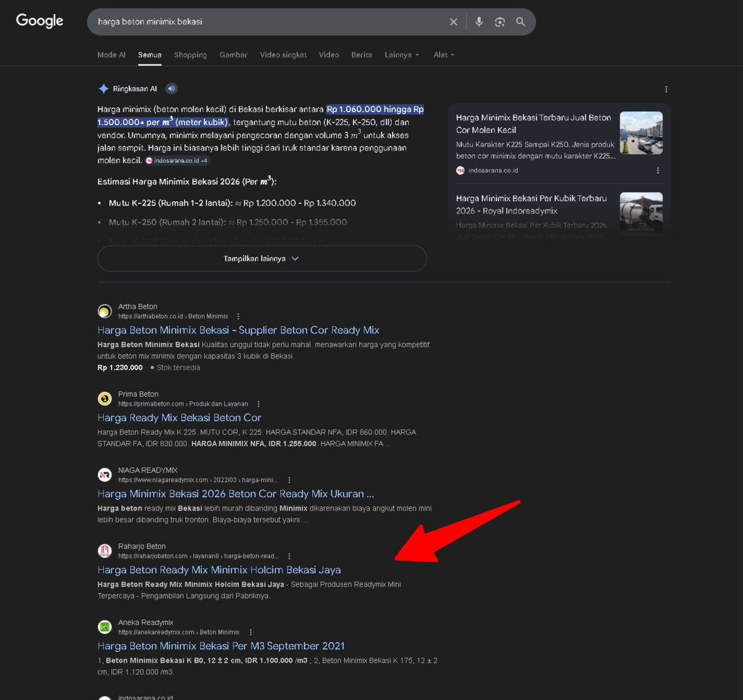Switch to the Mode AI tab

pyautogui.click(x=111, y=55)
